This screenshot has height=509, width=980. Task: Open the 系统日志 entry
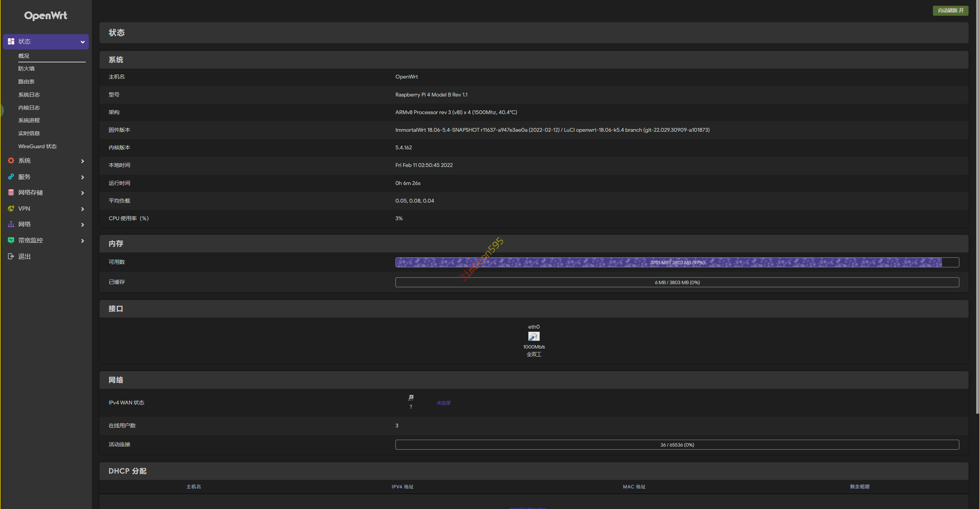pos(29,95)
